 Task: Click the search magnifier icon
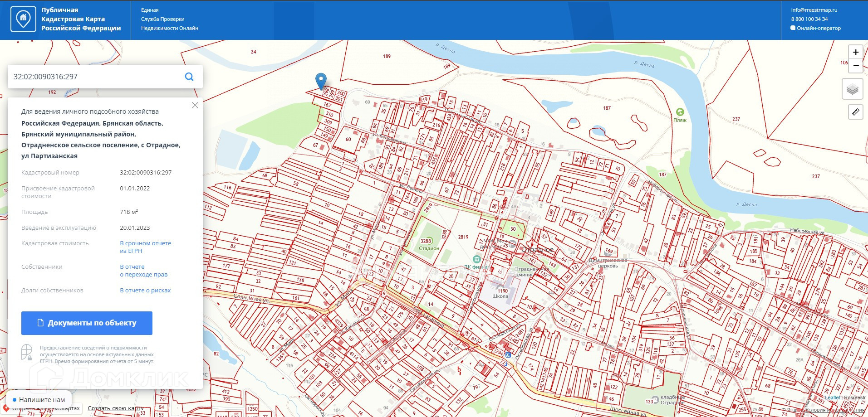(x=189, y=77)
